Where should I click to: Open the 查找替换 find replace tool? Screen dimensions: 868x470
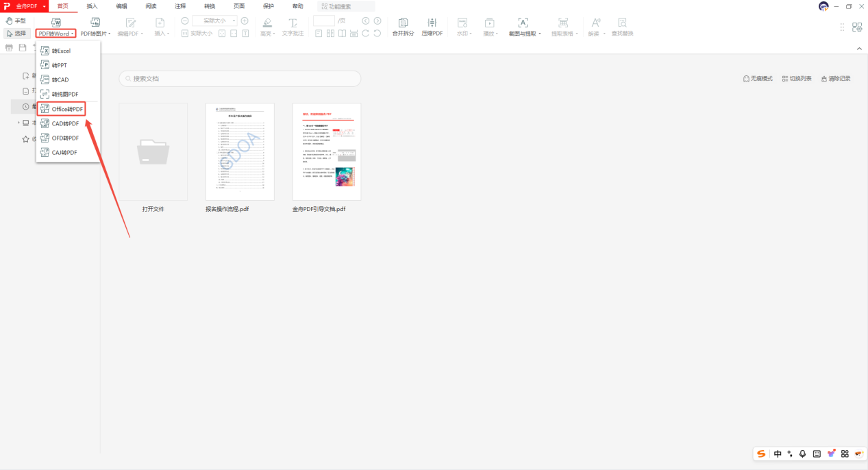(622, 27)
